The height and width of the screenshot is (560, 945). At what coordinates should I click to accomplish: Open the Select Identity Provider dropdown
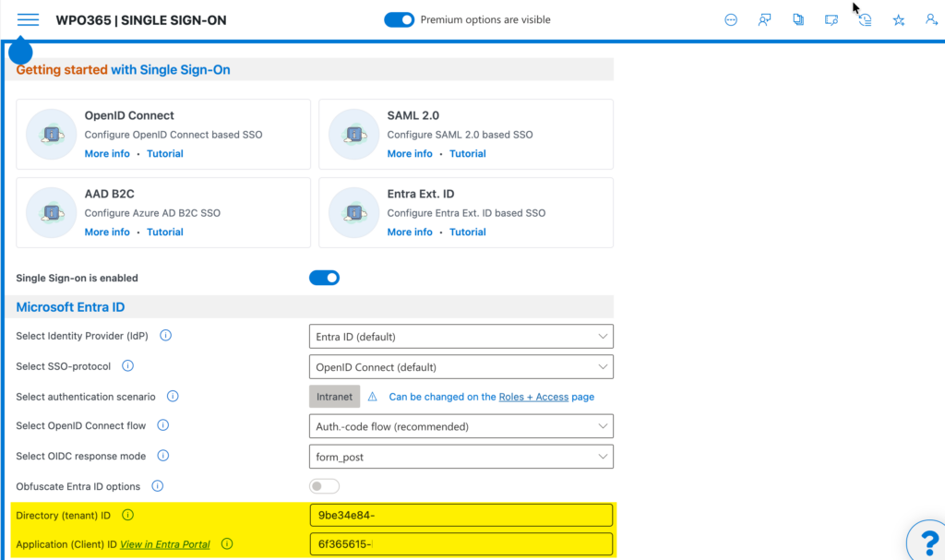461,336
